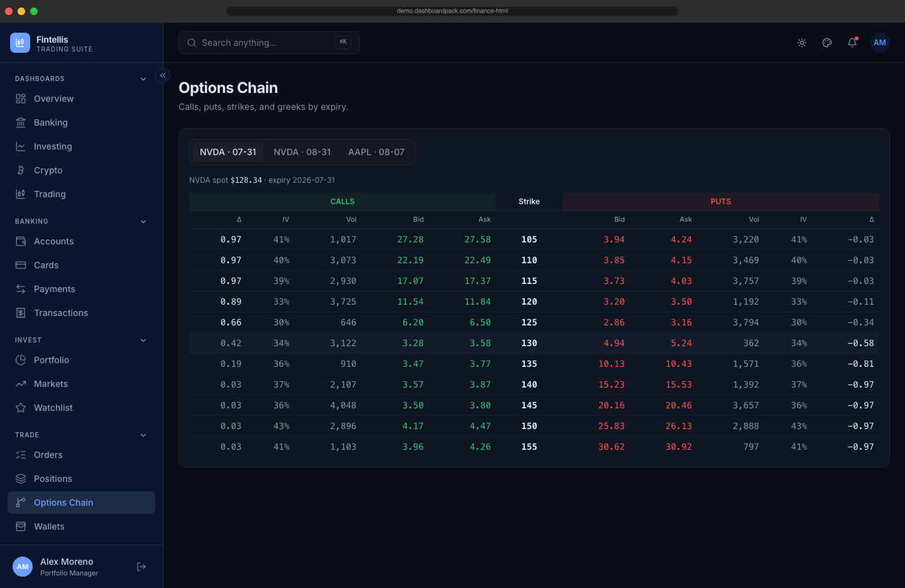Collapse the INVEST section chevron
Image resolution: width=905 pixels, height=588 pixels.
(143, 340)
